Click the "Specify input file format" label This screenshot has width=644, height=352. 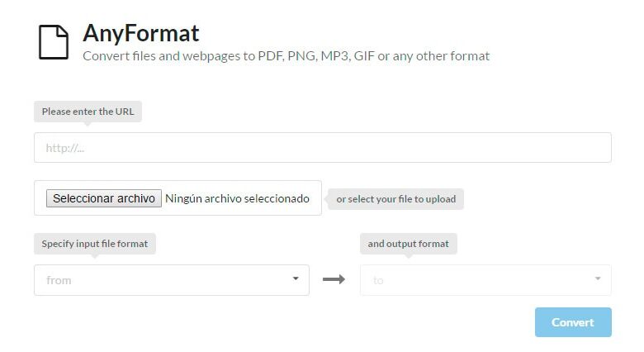coord(96,244)
